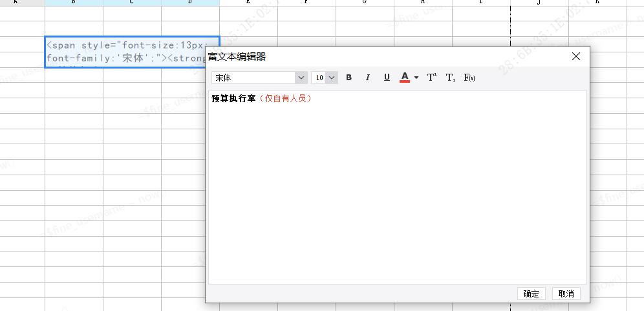Close the 富文本编辑器 dialog
This screenshot has width=644, height=311.
pyautogui.click(x=576, y=57)
